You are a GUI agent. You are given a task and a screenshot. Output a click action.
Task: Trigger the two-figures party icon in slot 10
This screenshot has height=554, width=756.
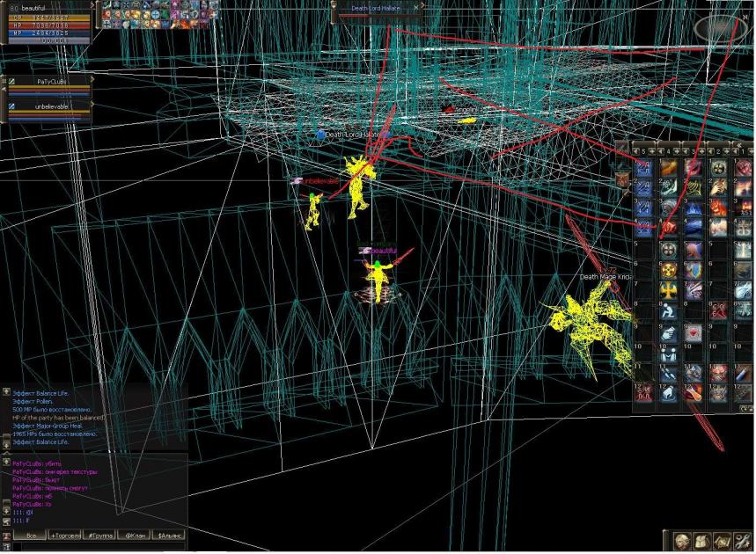click(x=670, y=353)
